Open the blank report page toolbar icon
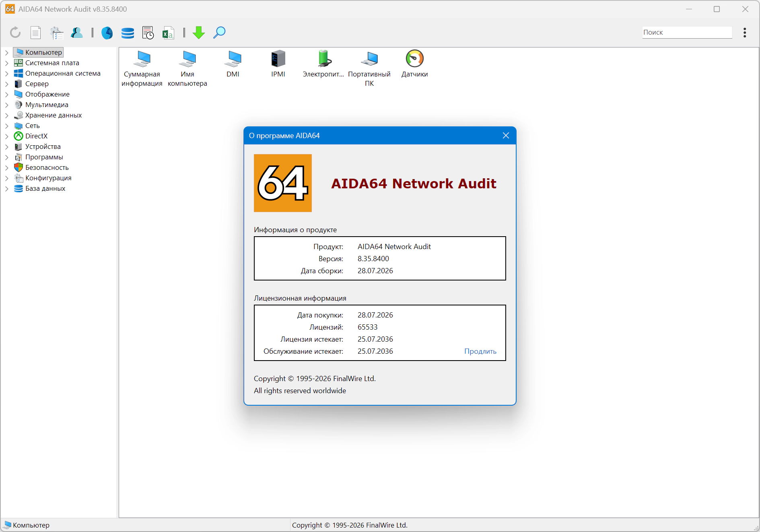 tap(36, 32)
